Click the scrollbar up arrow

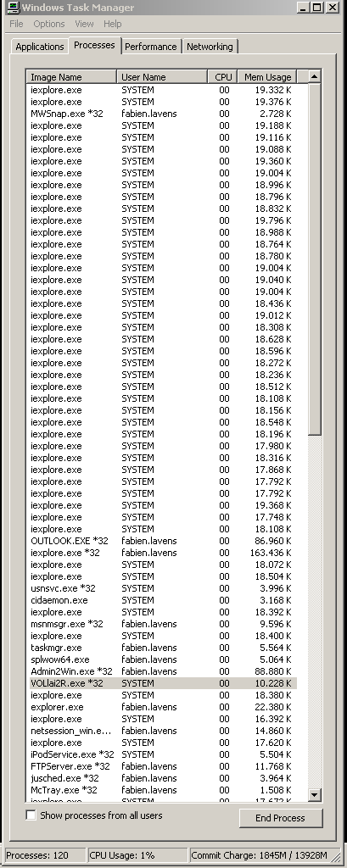[314, 76]
